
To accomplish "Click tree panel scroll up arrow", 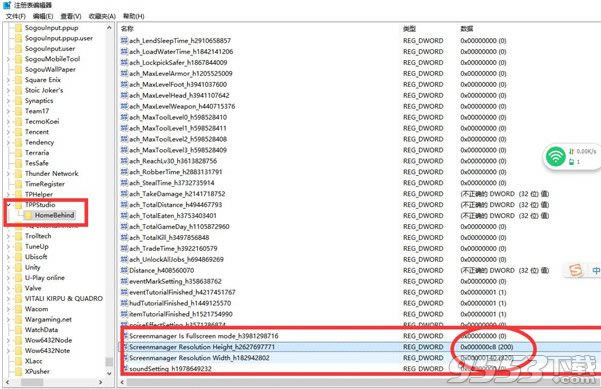I will coord(109,28).
